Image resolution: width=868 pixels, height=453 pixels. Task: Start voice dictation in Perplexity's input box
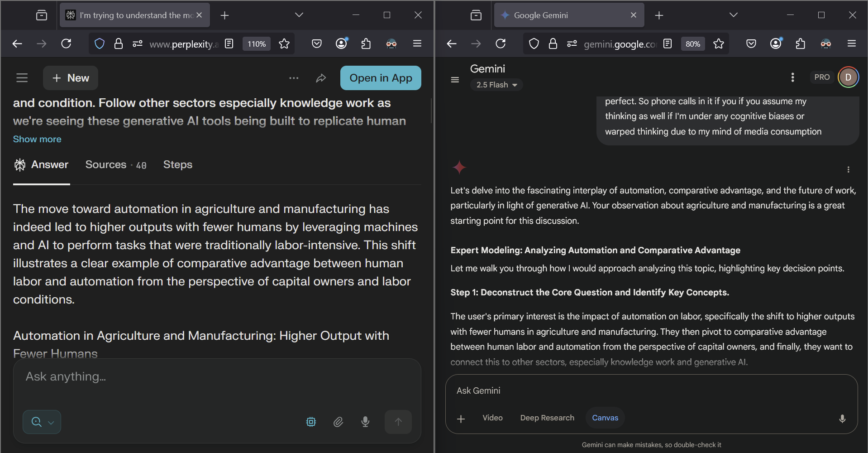[365, 422]
